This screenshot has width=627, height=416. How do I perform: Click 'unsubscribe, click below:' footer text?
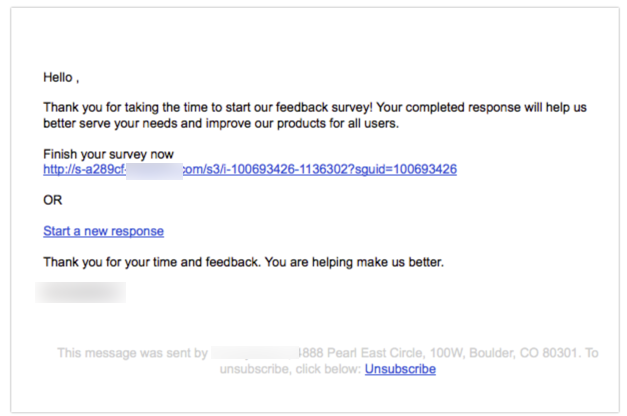click(290, 369)
